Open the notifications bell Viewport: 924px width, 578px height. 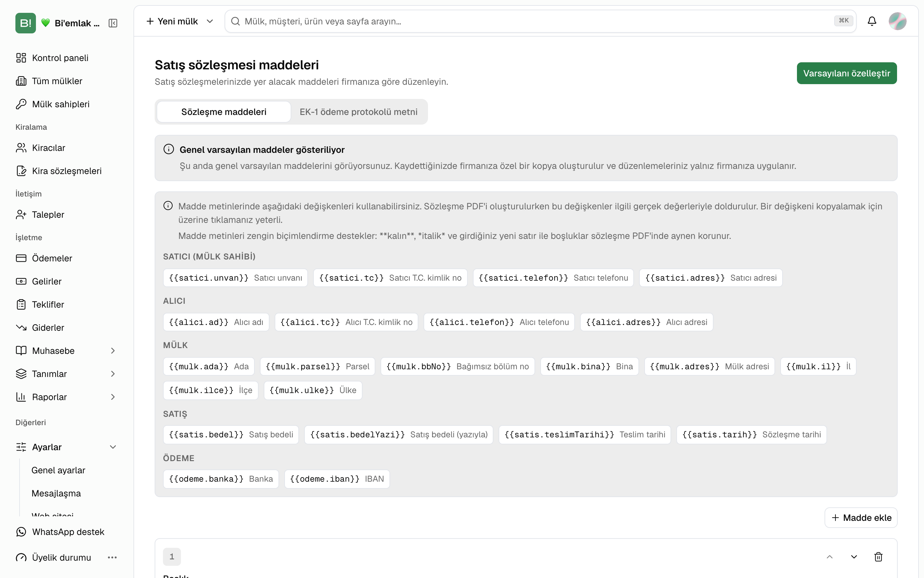tap(872, 21)
